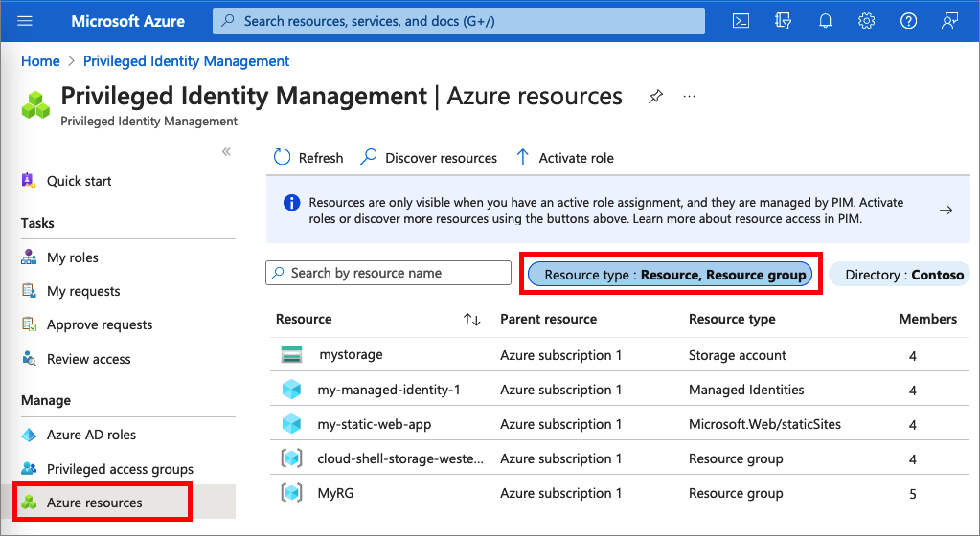The width and height of the screenshot is (980, 536).
Task: Click the Resource type column header
Action: pos(732,320)
